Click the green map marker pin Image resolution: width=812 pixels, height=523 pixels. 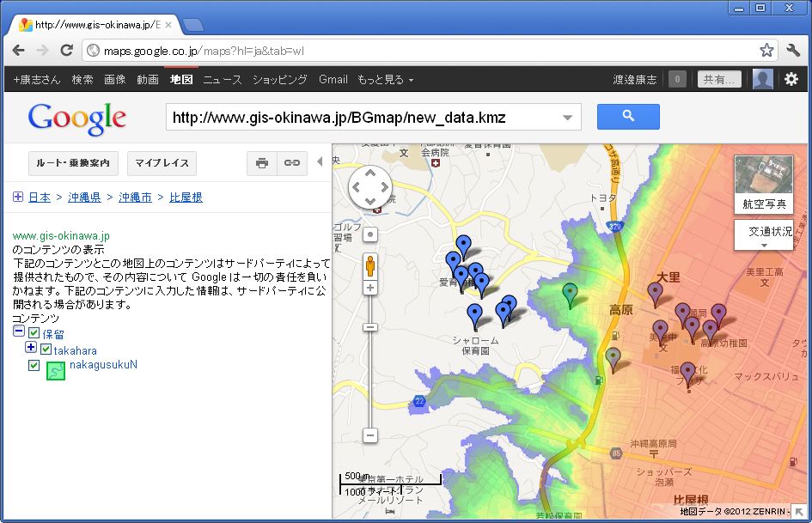tap(571, 295)
